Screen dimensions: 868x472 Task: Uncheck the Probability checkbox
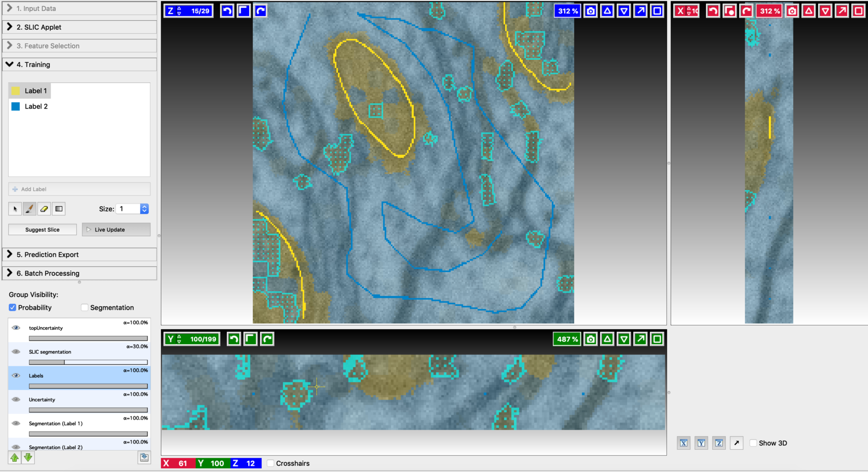pyautogui.click(x=12, y=308)
